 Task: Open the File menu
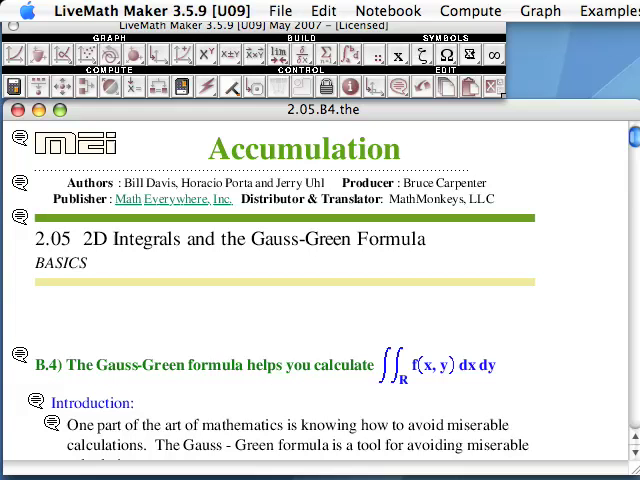tap(280, 11)
